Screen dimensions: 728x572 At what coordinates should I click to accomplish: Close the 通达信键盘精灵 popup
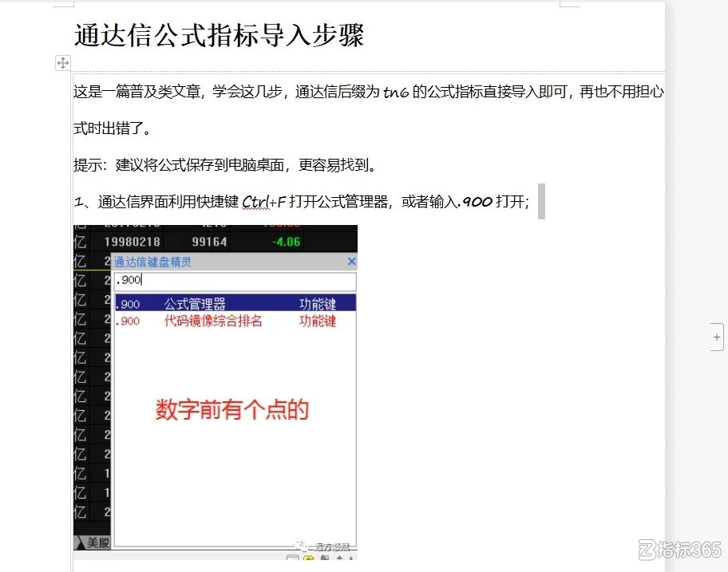click(351, 262)
